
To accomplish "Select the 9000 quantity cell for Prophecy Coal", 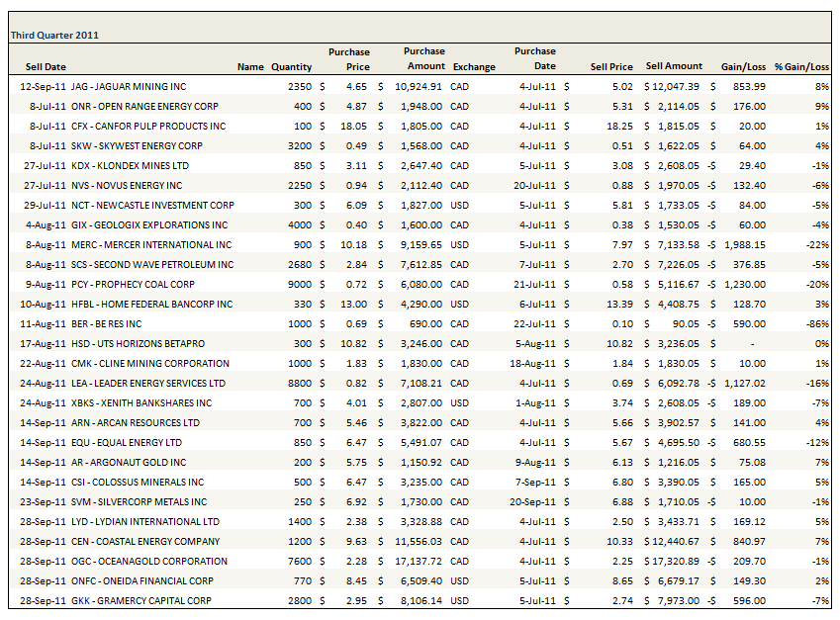I will (x=299, y=284).
